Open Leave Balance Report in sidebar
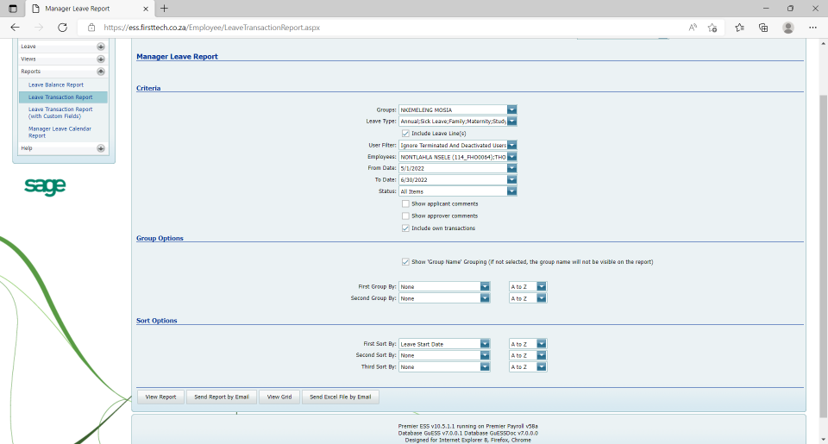The height and width of the screenshot is (444, 828). pyautogui.click(x=56, y=85)
